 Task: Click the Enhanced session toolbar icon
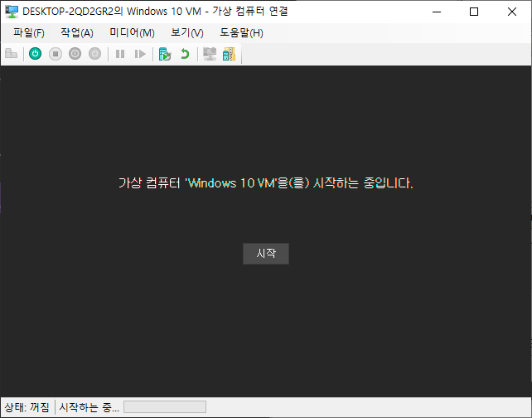coord(210,54)
